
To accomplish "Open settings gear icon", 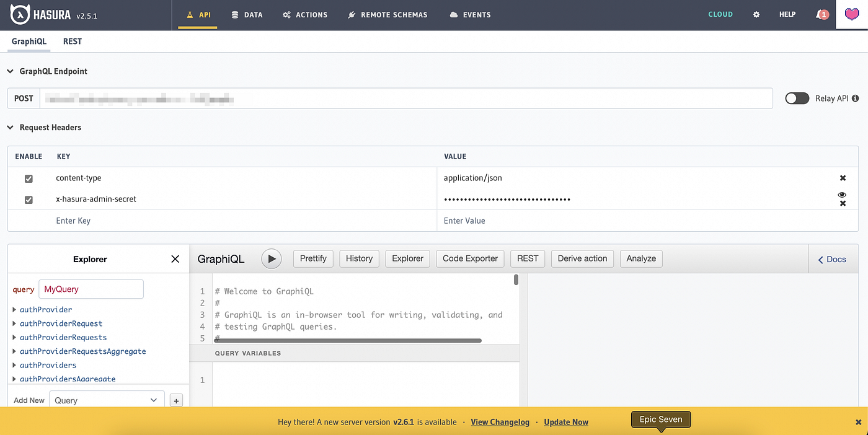I will coord(756,14).
